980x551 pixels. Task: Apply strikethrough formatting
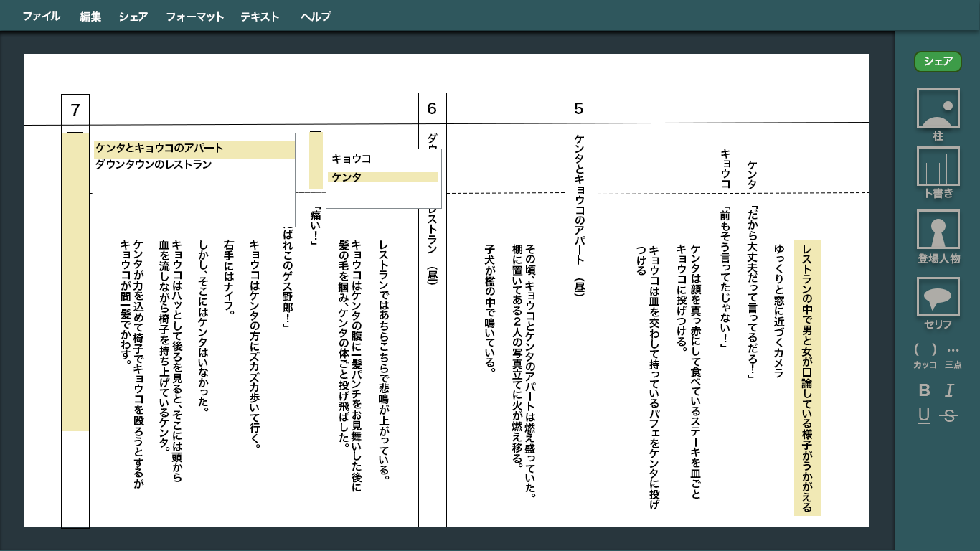point(950,415)
